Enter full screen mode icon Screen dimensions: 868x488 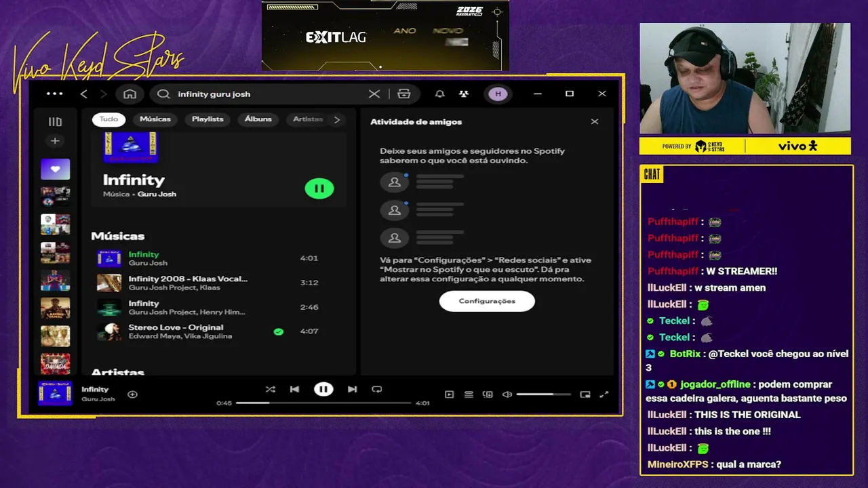click(604, 394)
